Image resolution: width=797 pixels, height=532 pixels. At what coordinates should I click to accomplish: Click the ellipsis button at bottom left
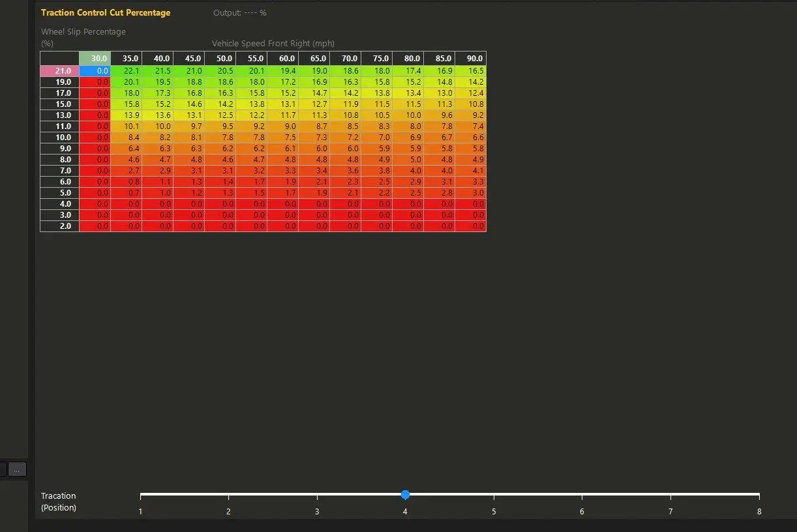click(17, 469)
